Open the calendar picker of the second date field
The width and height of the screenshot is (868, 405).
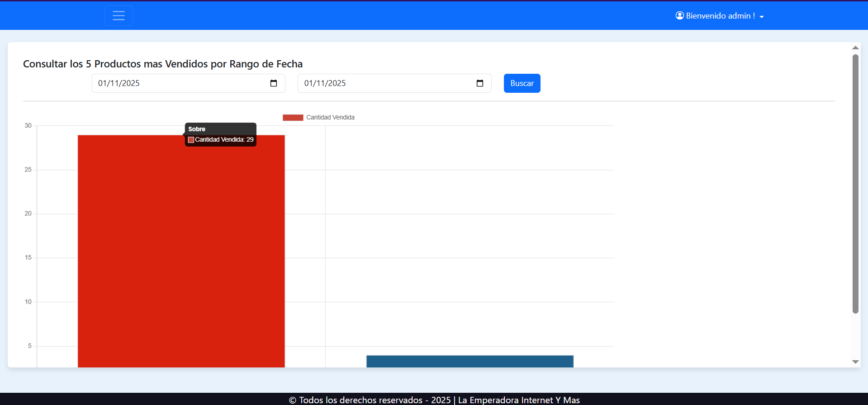480,83
